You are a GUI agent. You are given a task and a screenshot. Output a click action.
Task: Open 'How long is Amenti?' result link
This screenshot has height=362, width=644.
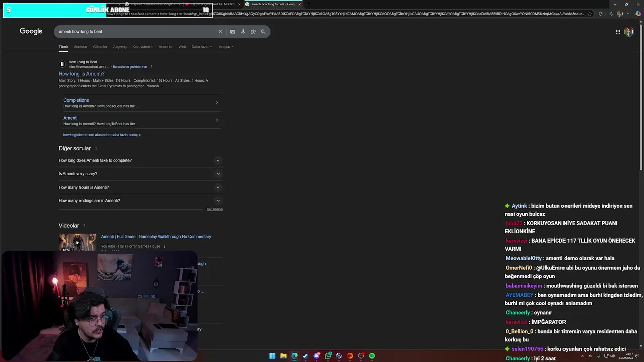coord(82,74)
